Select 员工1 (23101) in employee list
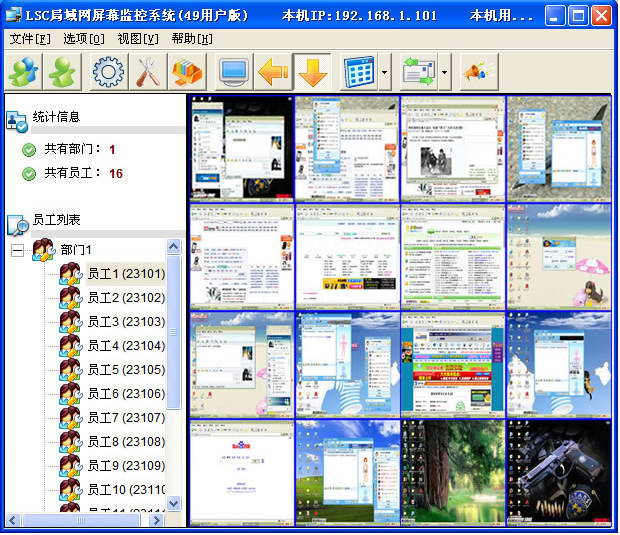This screenshot has width=620, height=535. click(126, 274)
